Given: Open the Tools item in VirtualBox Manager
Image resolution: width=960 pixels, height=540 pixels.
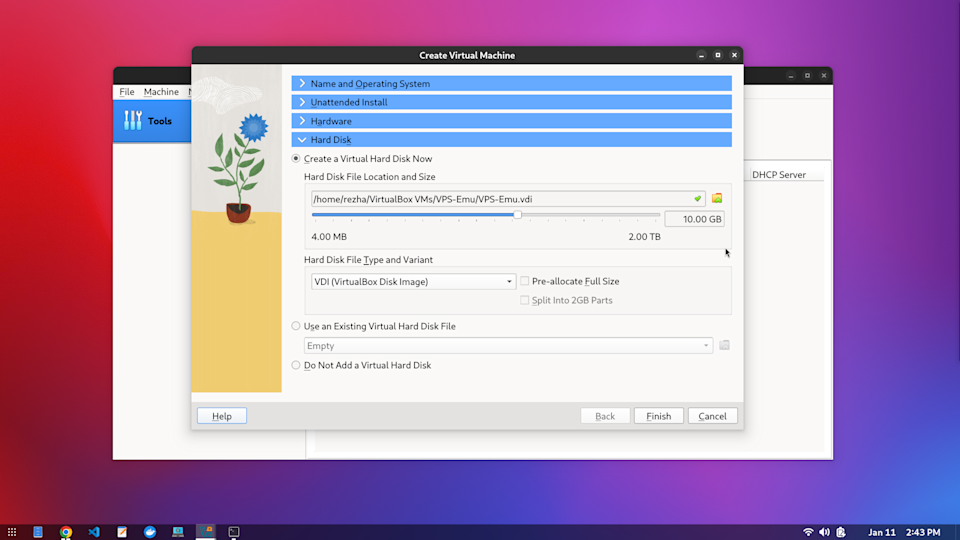Looking at the screenshot, I should tap(151, 121).
